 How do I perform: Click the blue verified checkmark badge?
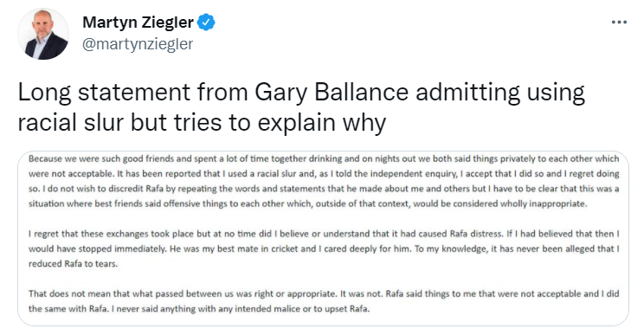[206, 23]
